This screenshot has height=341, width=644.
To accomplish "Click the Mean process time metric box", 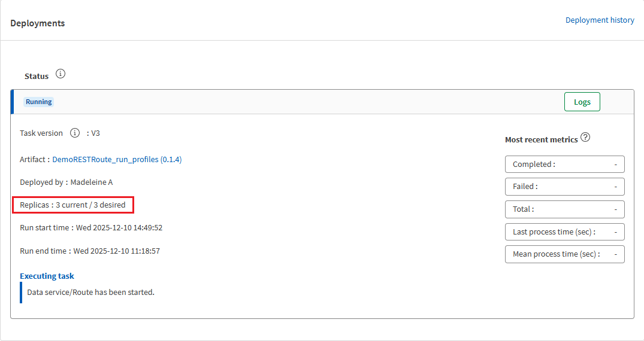I will coord(564,254).
